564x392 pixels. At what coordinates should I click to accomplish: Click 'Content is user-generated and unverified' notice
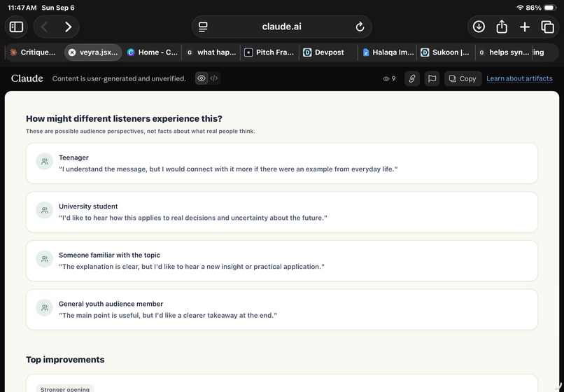click(x=119, y=78)
